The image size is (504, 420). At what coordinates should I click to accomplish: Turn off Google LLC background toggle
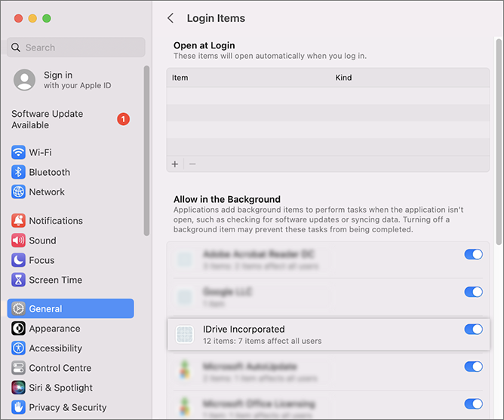click(x=473, y=292)
